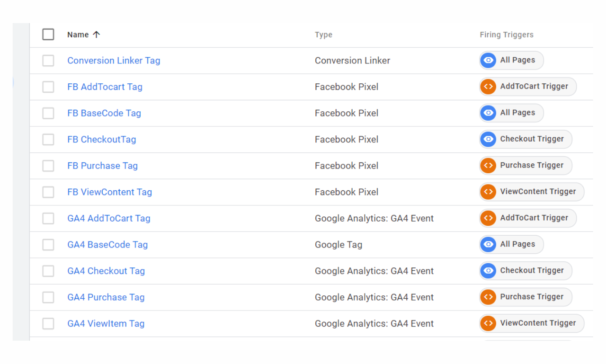Click the eye icon on FB CheckoutTag's Checkout Trigger
This screenshot has height=364, width=606.
point(488,139)
